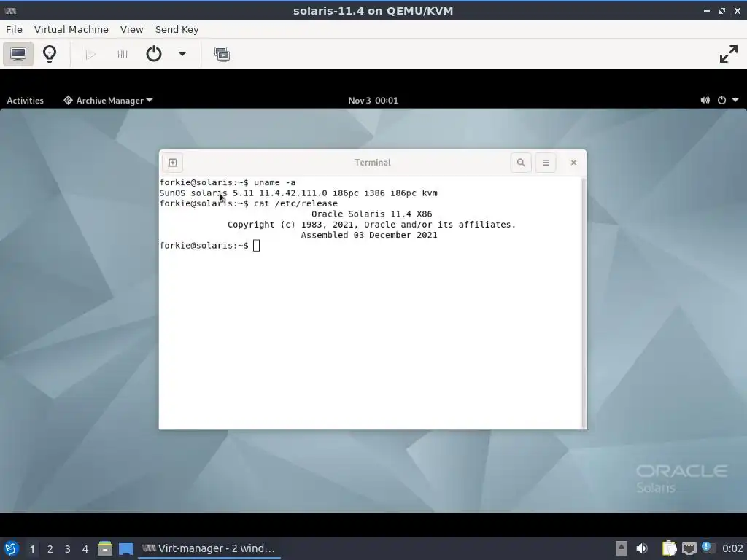Switch to workspace 1
The image size is (747, 560).
pyautogui.click(x=32, y=549)
